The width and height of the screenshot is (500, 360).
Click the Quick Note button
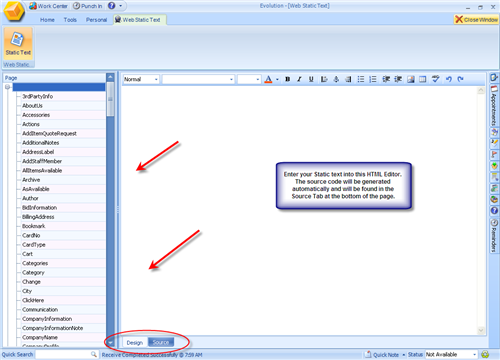382,354
